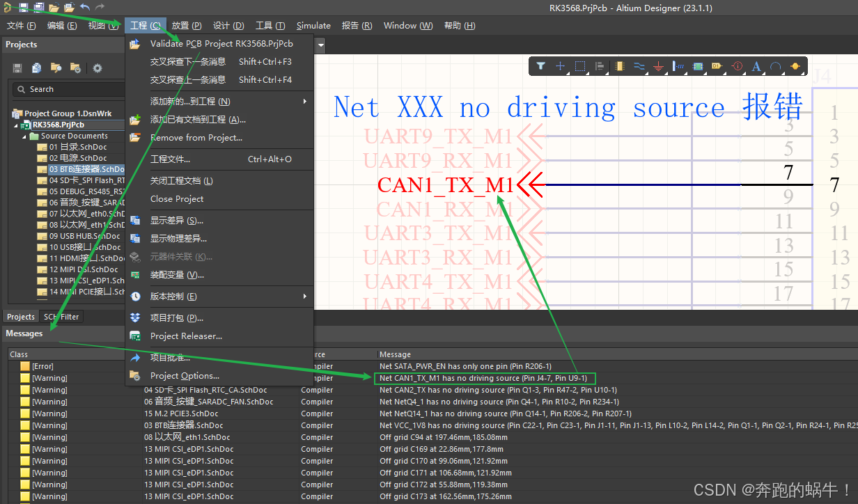This screenshot has height=504, width=858.
Task: Choose Remove from Project menu entry
Action: click(x=219, y=138)
